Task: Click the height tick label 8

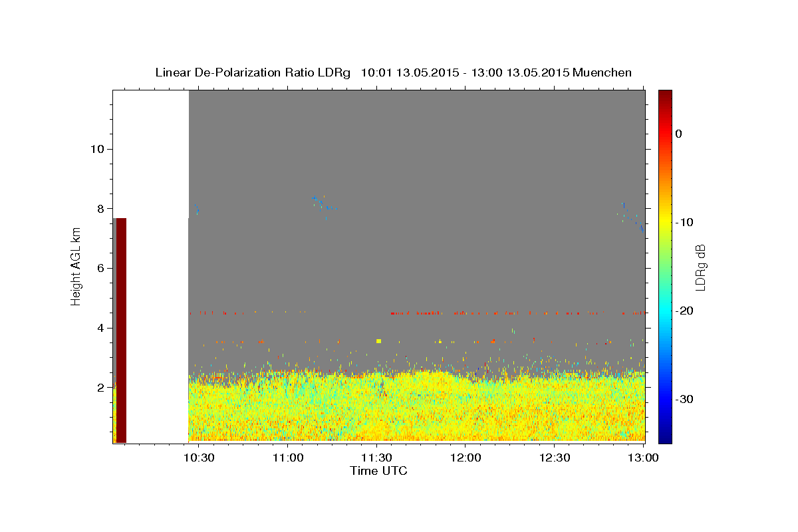Action: [100, 208]
